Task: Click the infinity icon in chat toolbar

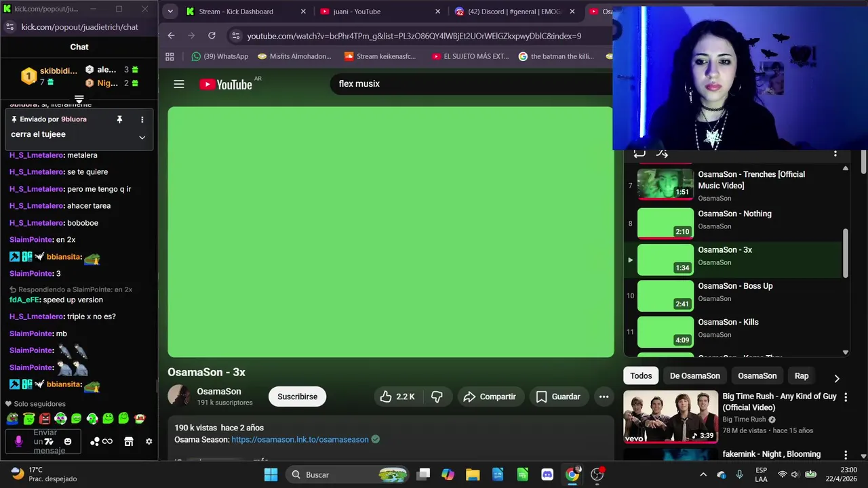Action: click(107, 441)
